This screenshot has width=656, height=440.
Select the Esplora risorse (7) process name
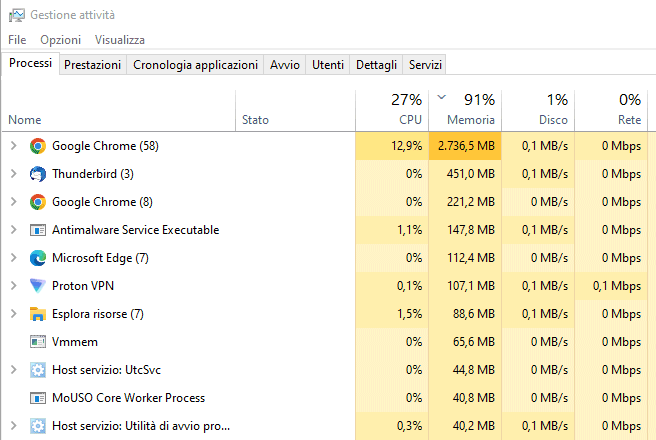(98, 314)
